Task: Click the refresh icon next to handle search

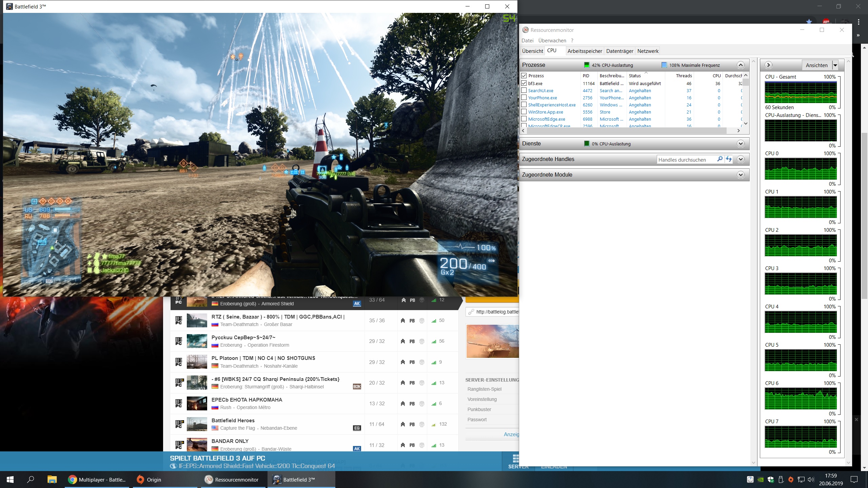Action: tap(729, 159)
